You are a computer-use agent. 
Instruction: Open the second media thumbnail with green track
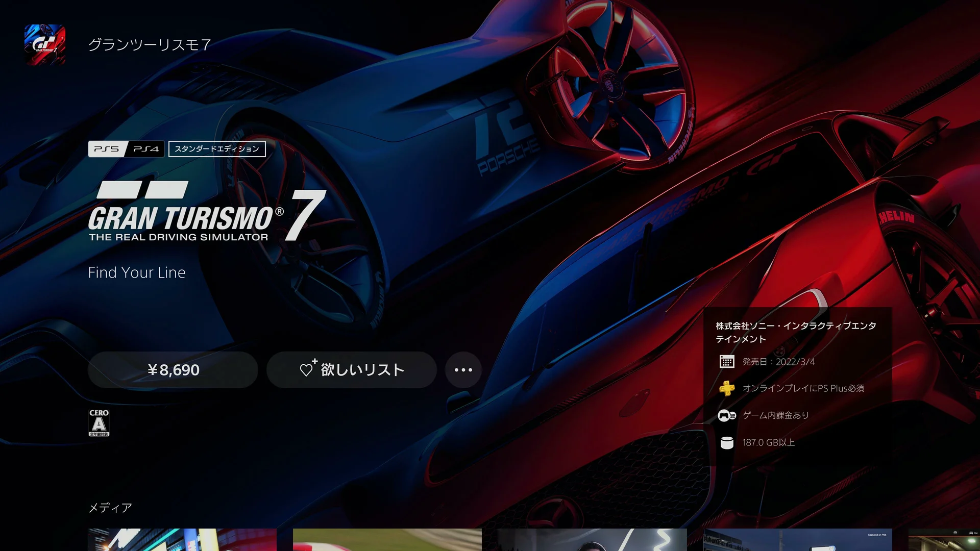[x=387, y=540]
